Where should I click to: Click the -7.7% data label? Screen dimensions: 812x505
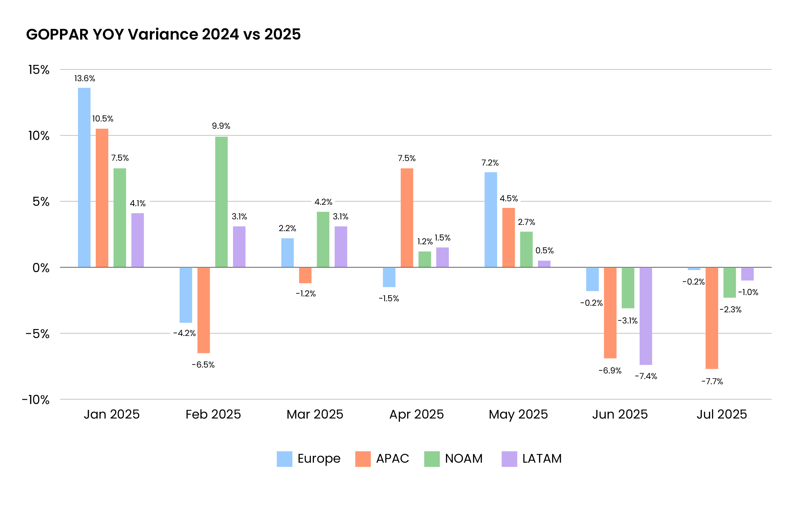(x=712, y=382)
